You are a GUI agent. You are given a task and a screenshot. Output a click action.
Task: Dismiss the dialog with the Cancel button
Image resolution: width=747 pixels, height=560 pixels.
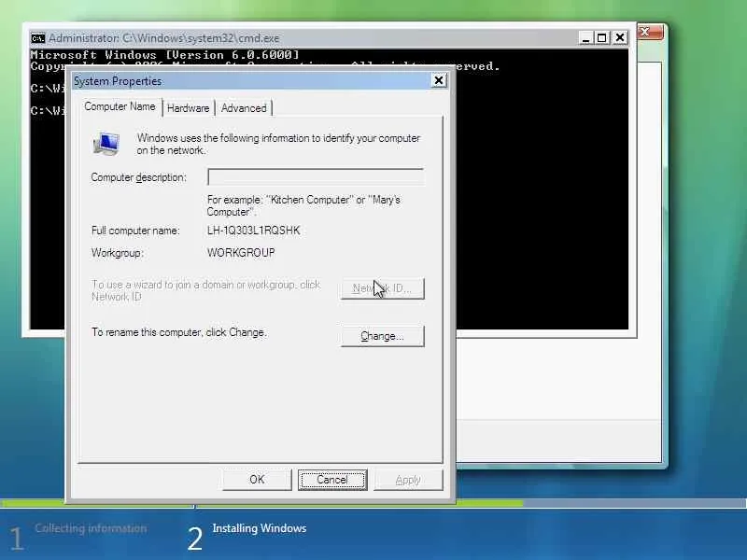332,480
